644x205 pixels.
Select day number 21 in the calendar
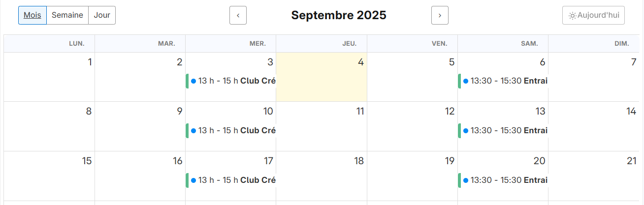click(631, 161)
